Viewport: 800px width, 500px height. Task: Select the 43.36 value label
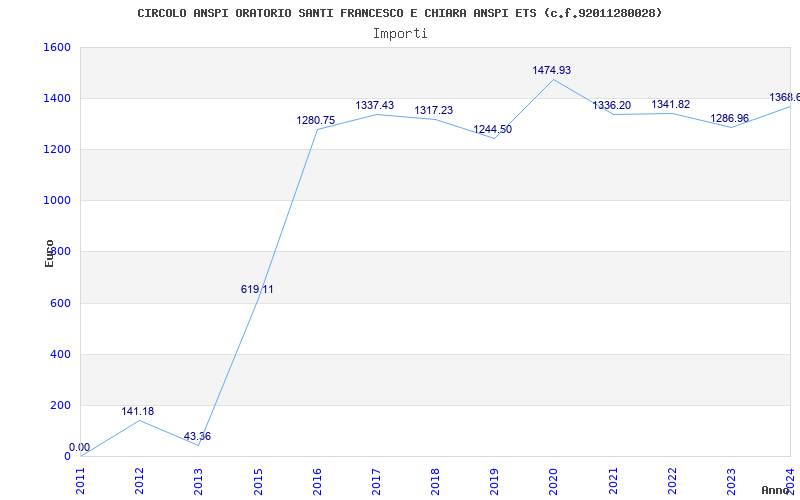197,437
